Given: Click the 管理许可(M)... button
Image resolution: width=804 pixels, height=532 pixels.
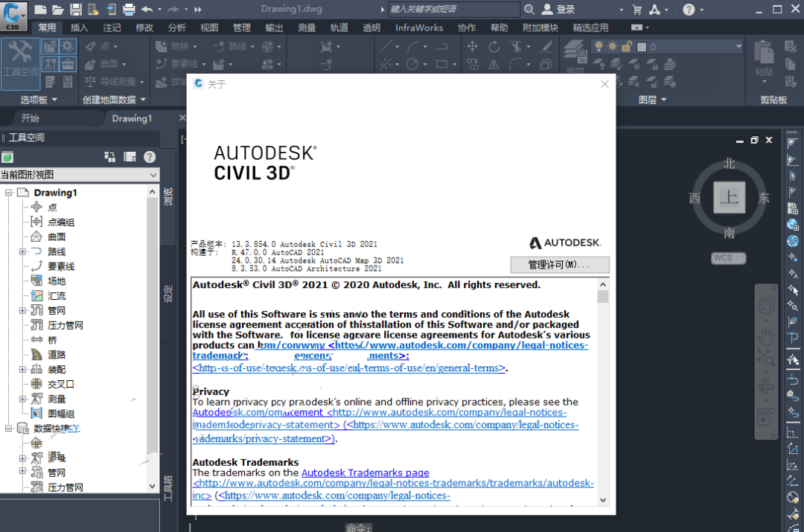Looking at the screenshot, I should (559, 264).
